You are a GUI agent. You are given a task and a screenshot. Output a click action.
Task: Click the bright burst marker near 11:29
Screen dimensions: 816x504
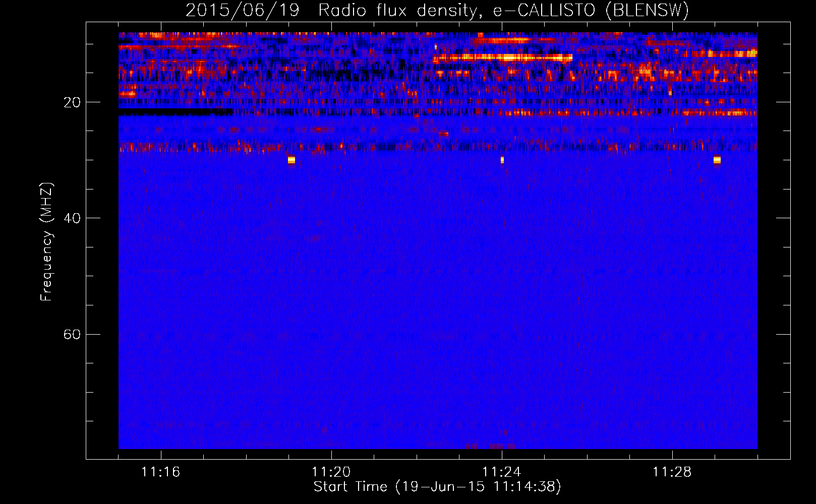pos(717,160)
